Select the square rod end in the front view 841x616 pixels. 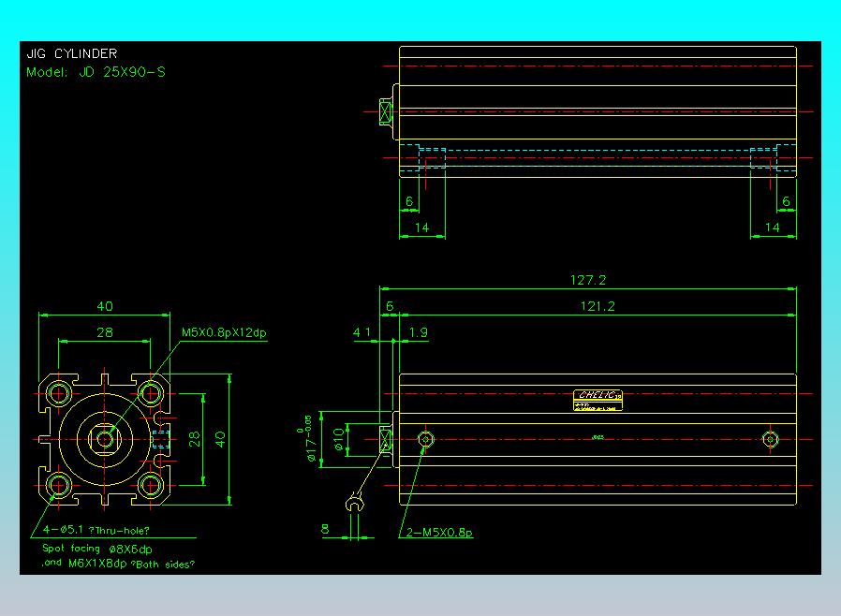click(105, 440)
